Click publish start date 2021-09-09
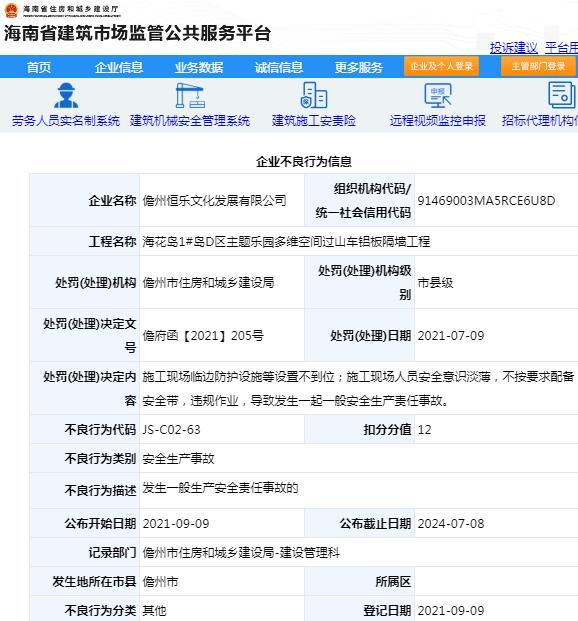This screenshot has height=621, width=578. (x=176, y=524)
